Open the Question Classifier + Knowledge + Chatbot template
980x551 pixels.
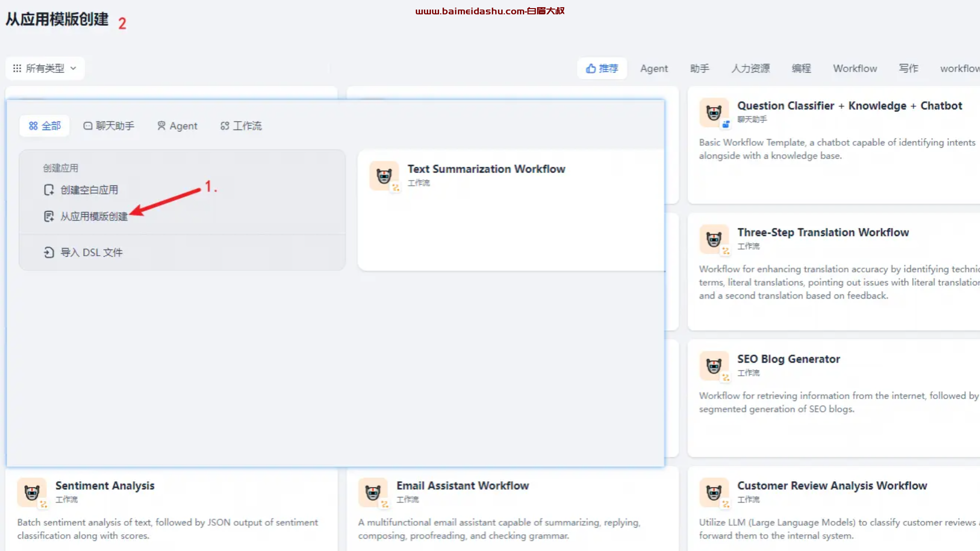[834, 145]
